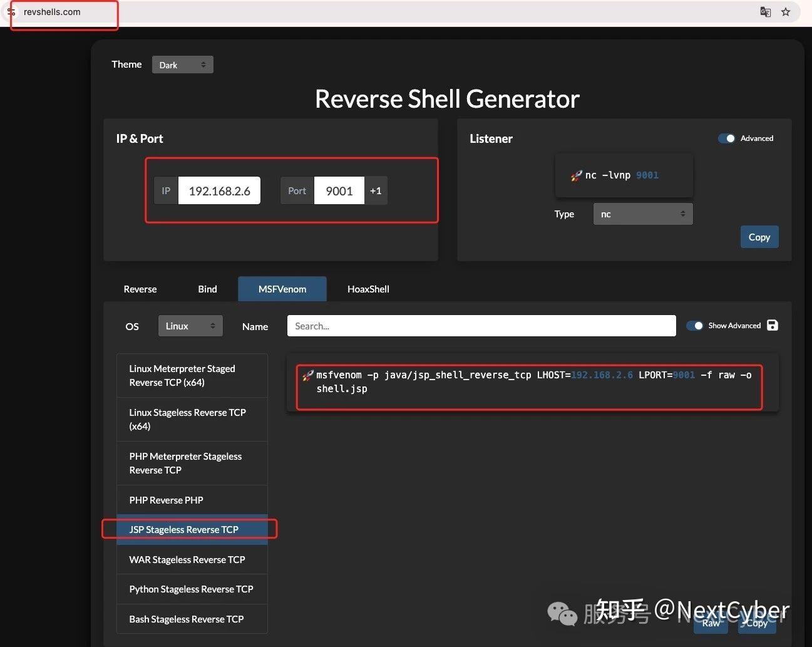Choose WAR Stageless Reverse TCP payload
Viewport: 812px width, 647px height.
[192, 559]
